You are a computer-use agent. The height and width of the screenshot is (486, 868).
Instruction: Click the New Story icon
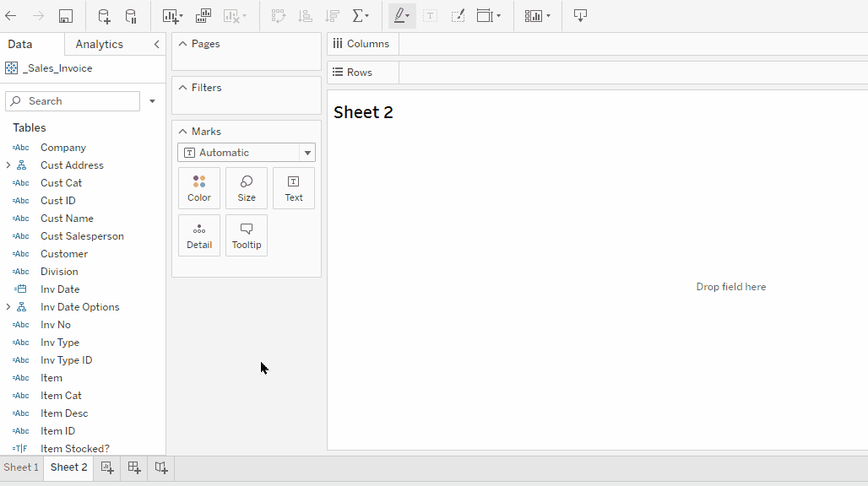(160, 467)
